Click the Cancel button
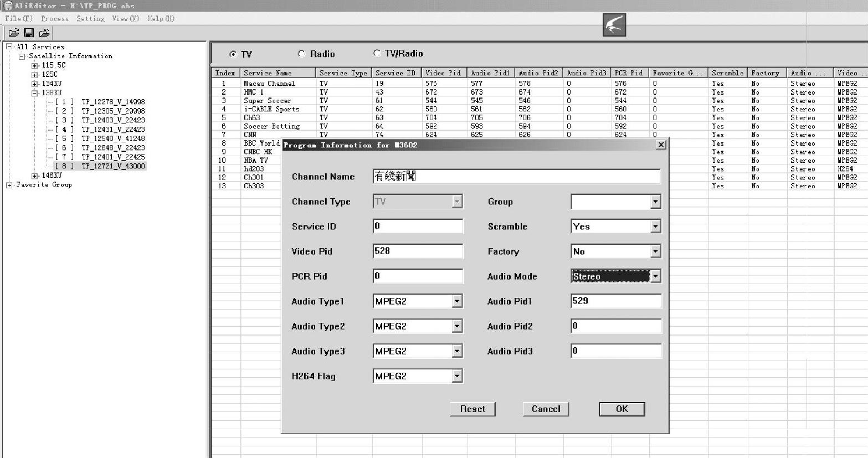The height and width of the screenshot is (458, 868). [x=546, y=409]
